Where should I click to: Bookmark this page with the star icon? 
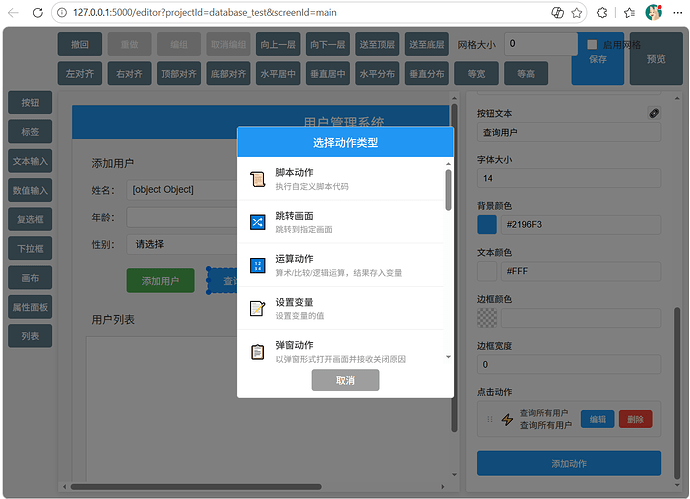[x=576, y=13]
